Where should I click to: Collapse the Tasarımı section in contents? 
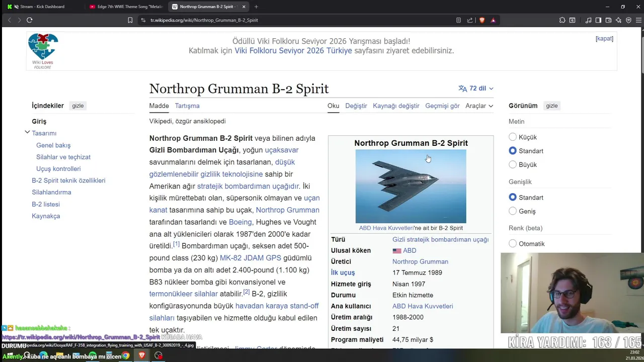(x=27, y=132)
